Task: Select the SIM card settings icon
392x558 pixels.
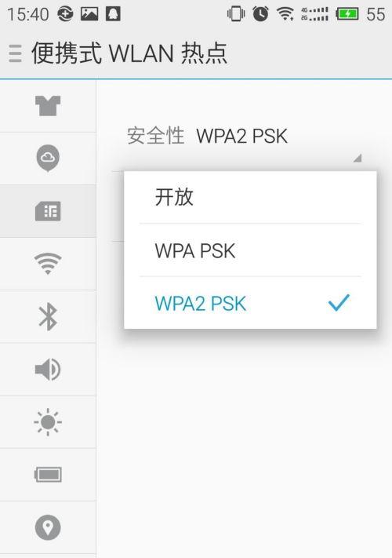Action: pyautogui.click(x=48, y=211)
